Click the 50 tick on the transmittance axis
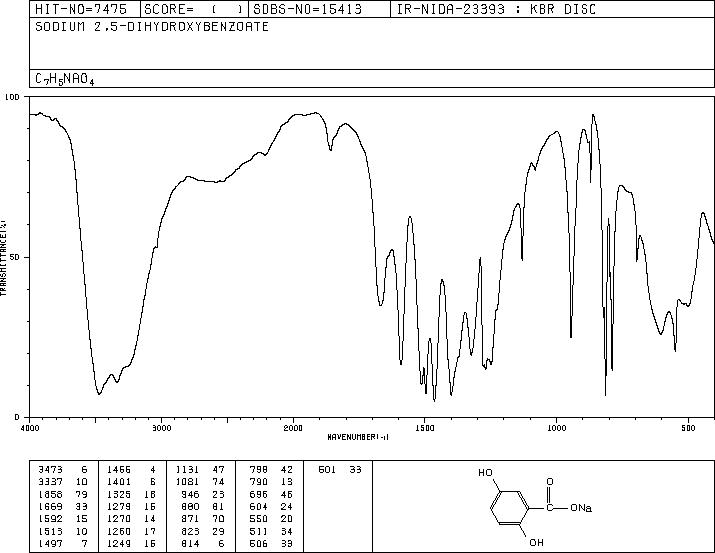Screen dimensions: 715x553 tap(16, 257)
